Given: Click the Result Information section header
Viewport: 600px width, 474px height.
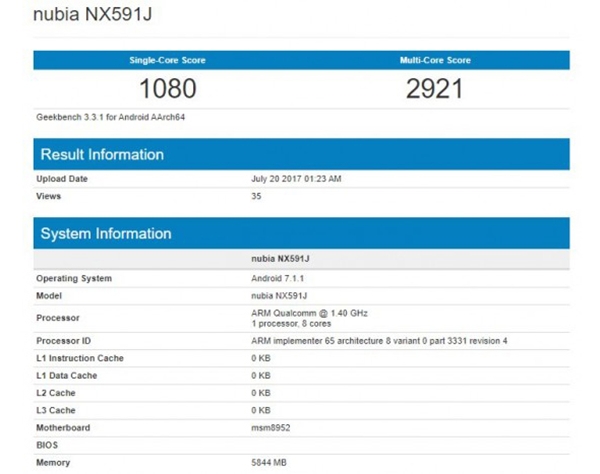Looking at the screenshot, I should (x=102, y=155).
